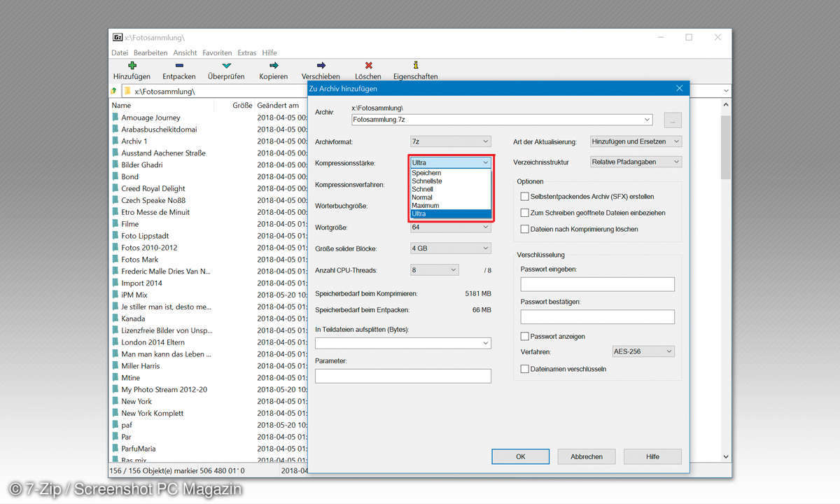
Task: Click the Passwort bestätigen field
Action: [x=597, y=317]
